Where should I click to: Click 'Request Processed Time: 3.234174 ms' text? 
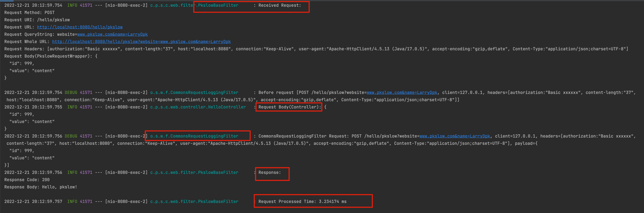point(302,202)
